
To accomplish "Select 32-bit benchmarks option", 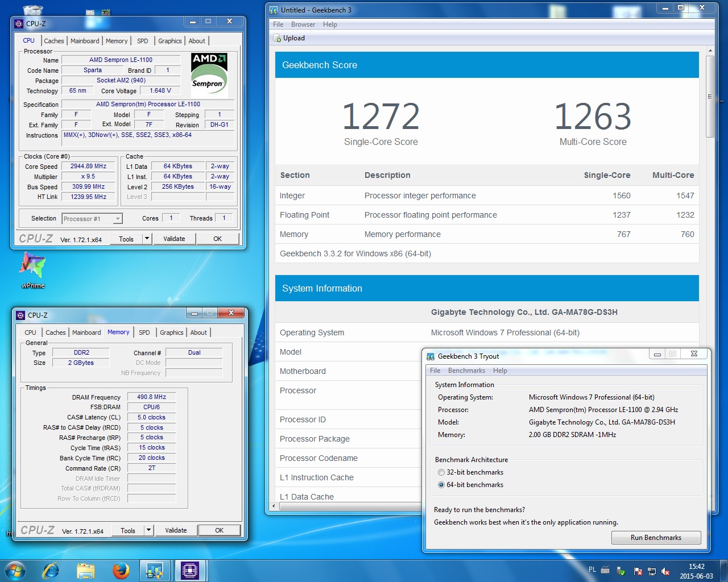I will tap(441, 472).
